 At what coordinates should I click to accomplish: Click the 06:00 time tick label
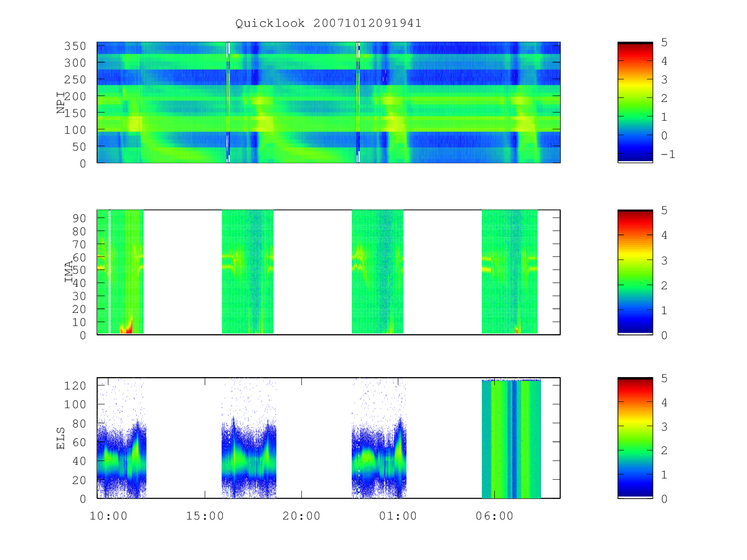pos(494,516)
